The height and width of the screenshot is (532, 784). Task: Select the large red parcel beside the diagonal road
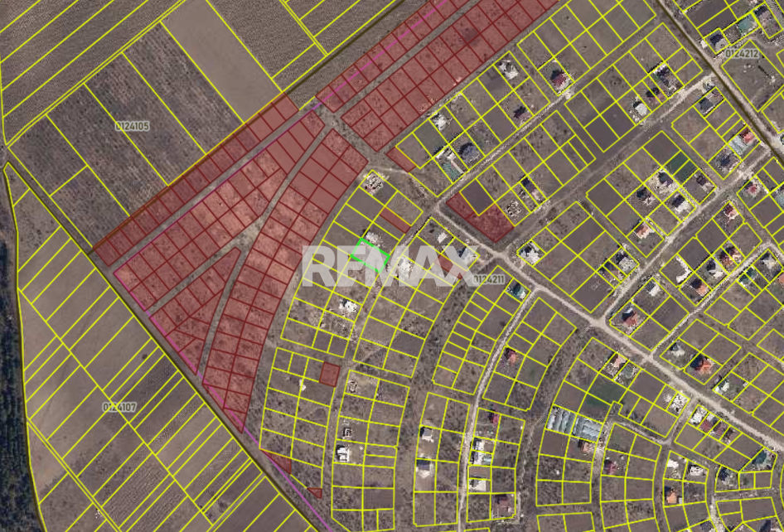(x=479, y=219)
